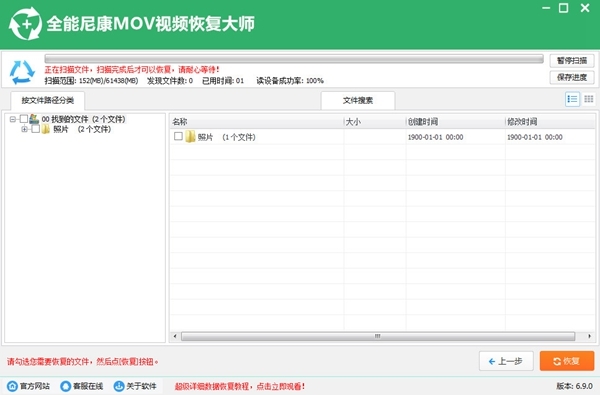Sort by the 修改时间 column header
The height and width of the screenshot is (395, 600).
[x=550, y=122]
